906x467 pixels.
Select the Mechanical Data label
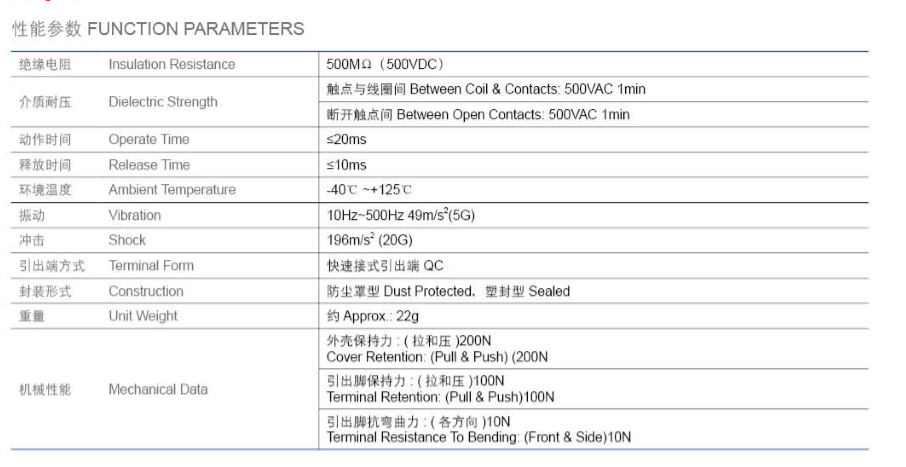pos(158,390)
